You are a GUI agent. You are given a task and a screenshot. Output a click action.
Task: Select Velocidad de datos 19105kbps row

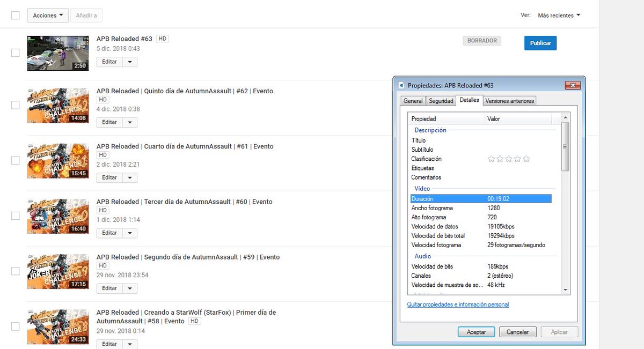click(481, 227)
